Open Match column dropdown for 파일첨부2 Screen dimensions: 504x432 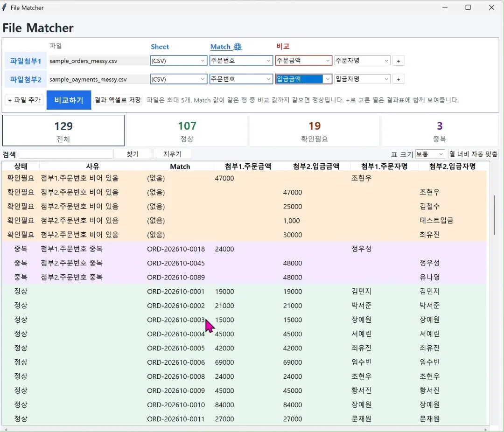point(241,79)
